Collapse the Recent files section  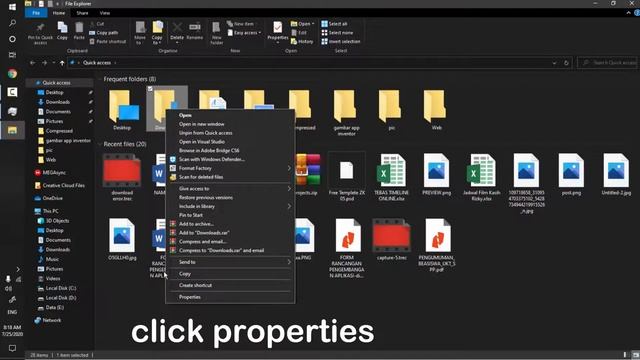click(x=100, y=144)
